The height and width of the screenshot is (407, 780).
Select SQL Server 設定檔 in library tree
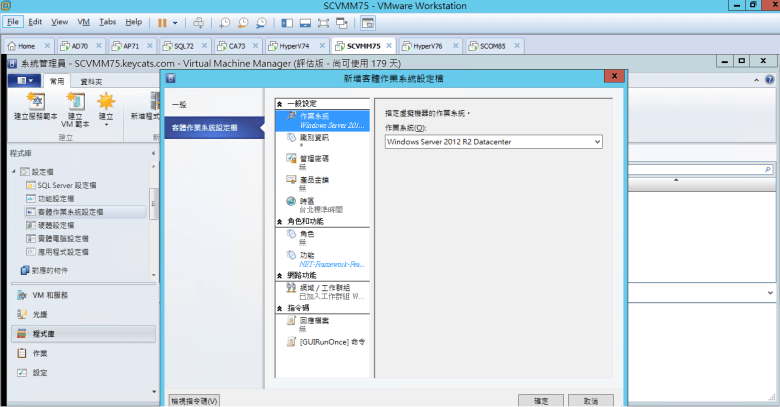pyautogui.click(x=66, y=185)
